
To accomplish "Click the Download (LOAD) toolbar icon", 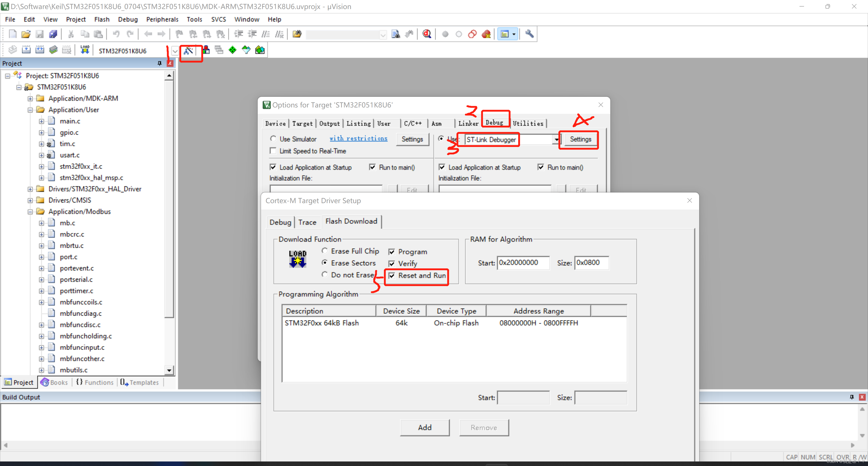I will coord(85,50).
